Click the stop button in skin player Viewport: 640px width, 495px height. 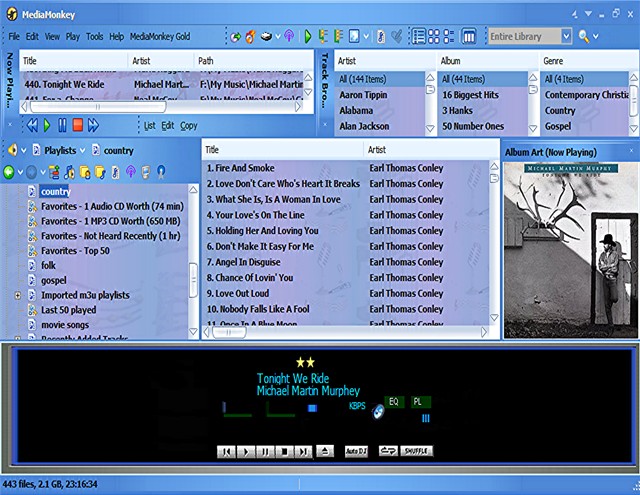284,451
